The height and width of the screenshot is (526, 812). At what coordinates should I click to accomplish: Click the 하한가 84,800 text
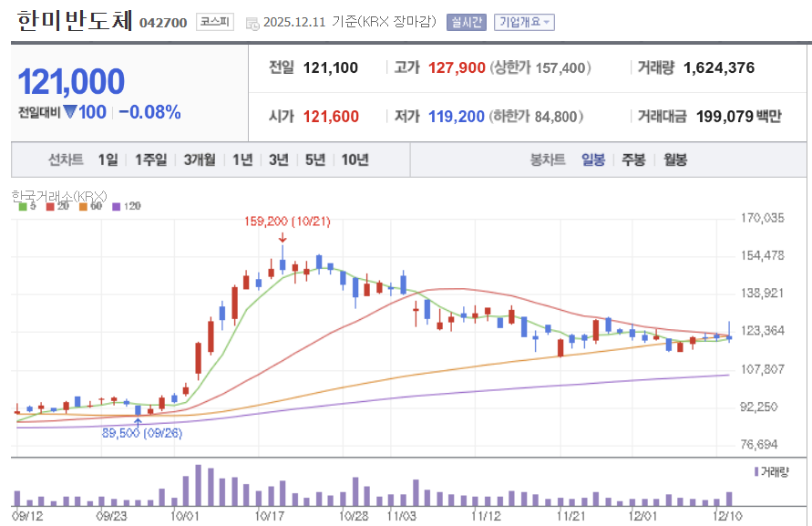click(x=536, y=117)
